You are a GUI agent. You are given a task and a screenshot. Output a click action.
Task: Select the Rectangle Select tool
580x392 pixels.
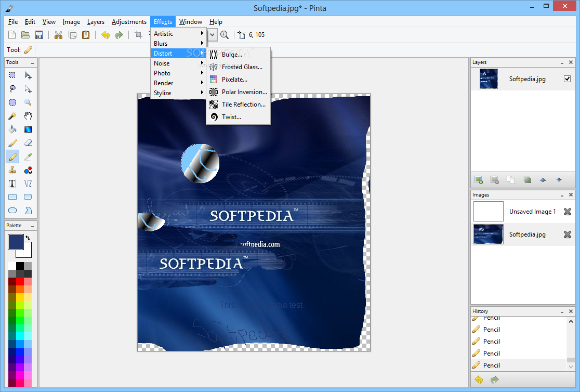tap(12, 75)
